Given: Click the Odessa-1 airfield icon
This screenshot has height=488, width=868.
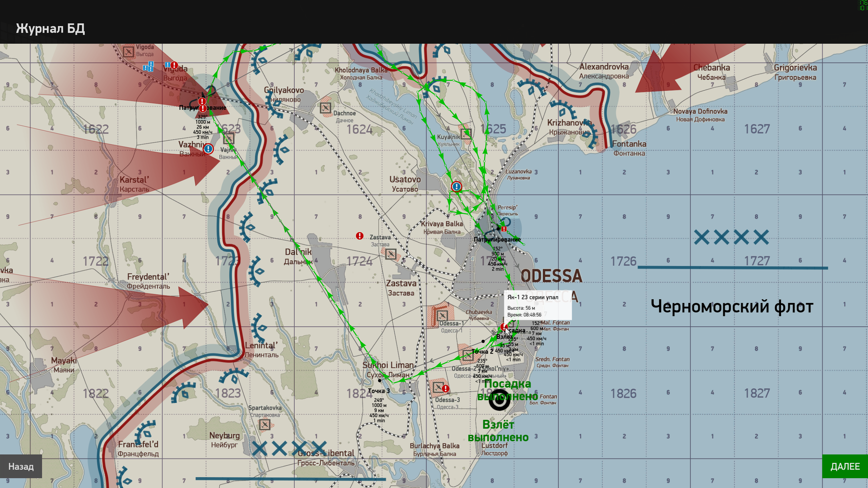Looking at the screenshot, I should pos(442,316).
